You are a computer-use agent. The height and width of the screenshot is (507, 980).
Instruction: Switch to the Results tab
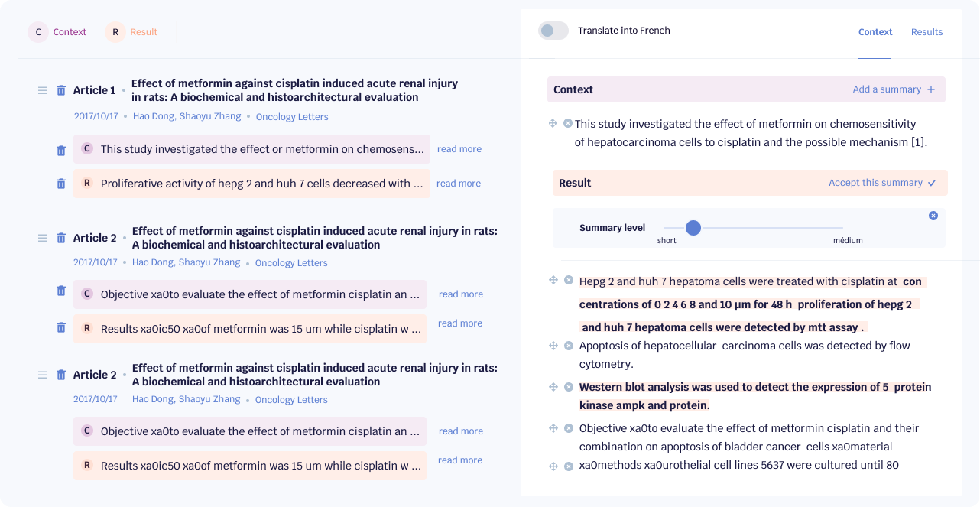tap(926, 32)
